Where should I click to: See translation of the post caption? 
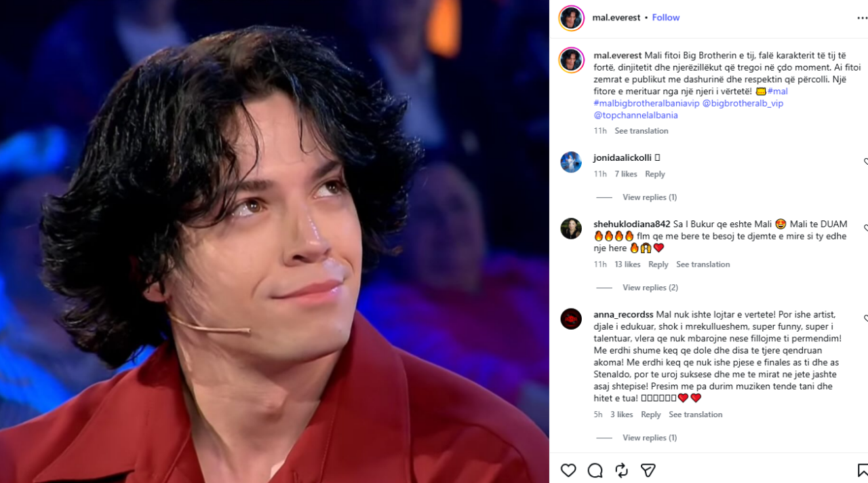642,131
